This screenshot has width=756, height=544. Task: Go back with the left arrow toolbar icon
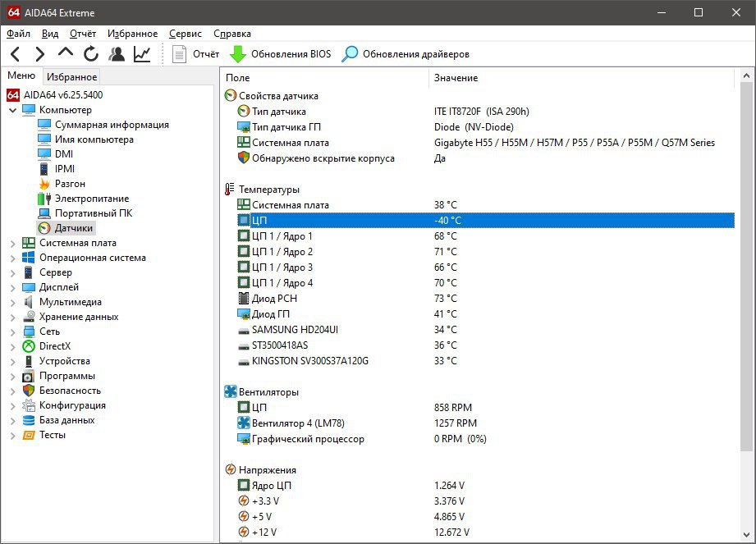16,54
